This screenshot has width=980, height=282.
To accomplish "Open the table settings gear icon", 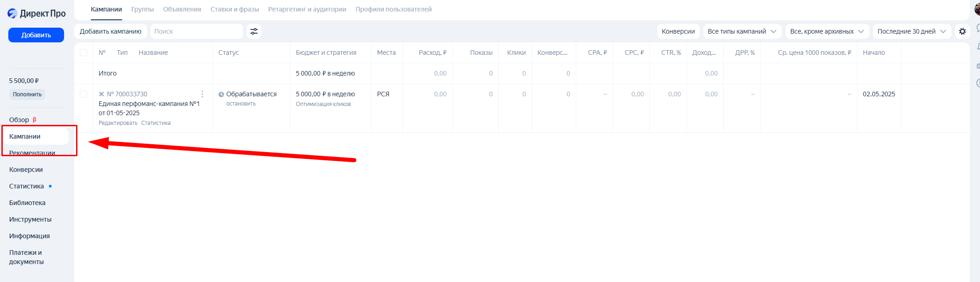I will pos(962,31).
